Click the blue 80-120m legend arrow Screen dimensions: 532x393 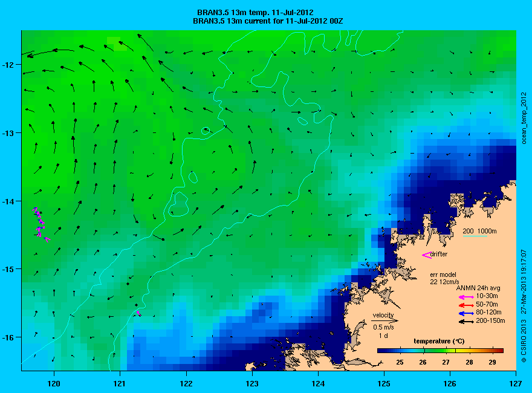[466, 313]
